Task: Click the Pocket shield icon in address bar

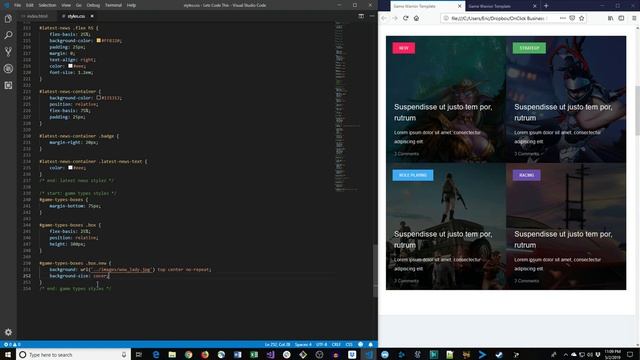Action: [572, 18]
